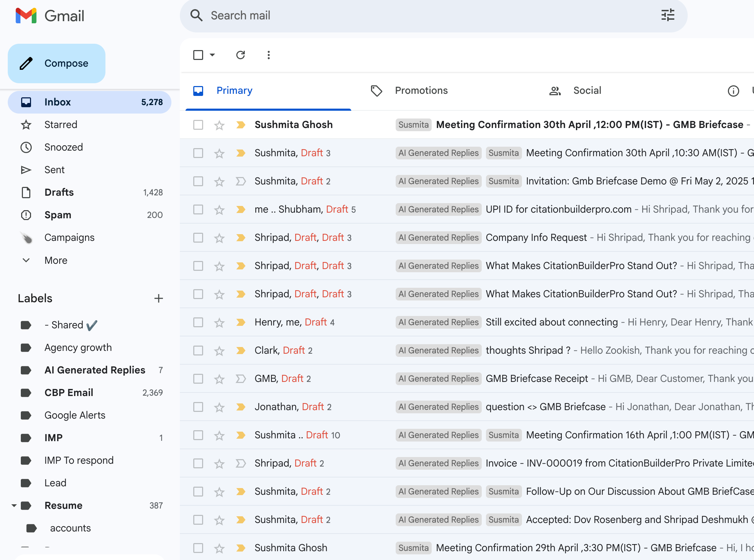Open the Agency growth label

[x=90, y=348]
